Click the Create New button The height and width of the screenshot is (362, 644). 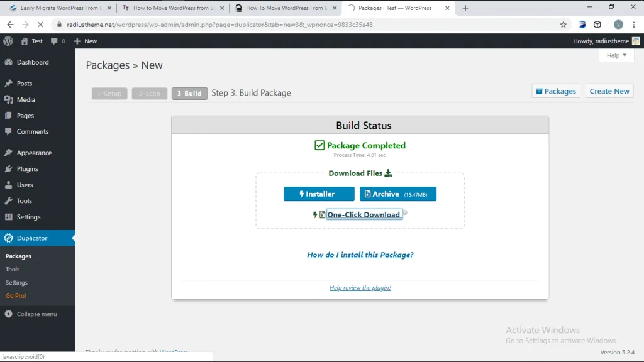pos(609,91)
